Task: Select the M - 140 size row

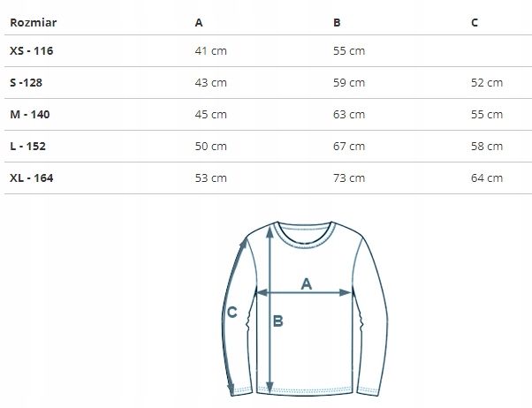Action: [30, 114]
